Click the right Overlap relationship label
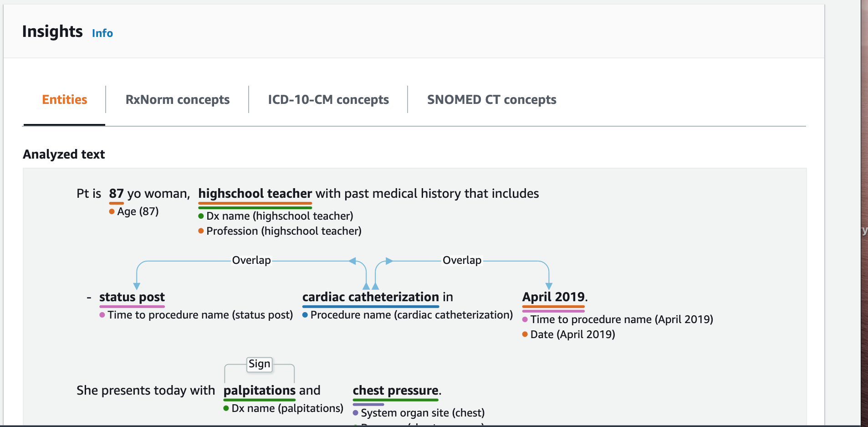Screen dimensions: 868x427 (462, 260)
